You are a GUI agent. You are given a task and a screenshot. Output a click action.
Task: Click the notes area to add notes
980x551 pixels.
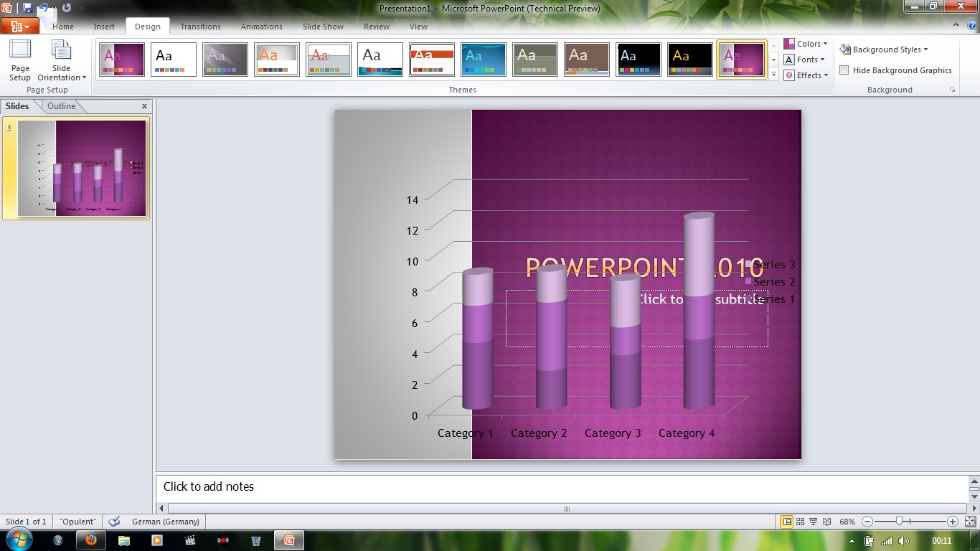point(562,487)
